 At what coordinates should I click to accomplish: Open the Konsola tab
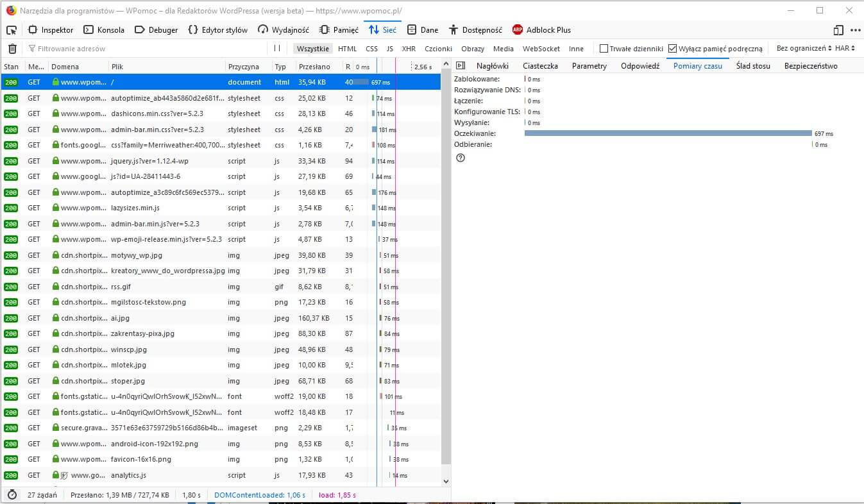pyautogui.click(x=104, y=30)
